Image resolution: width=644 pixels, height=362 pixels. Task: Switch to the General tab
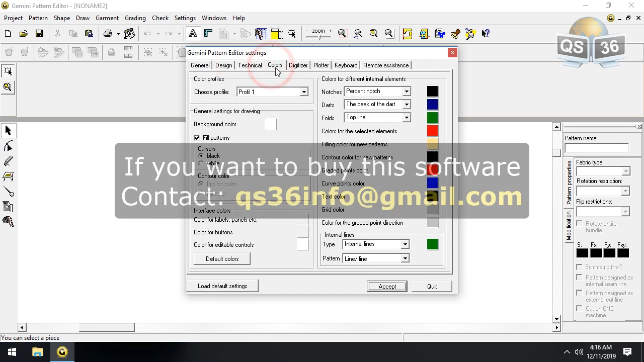(200, 65)
